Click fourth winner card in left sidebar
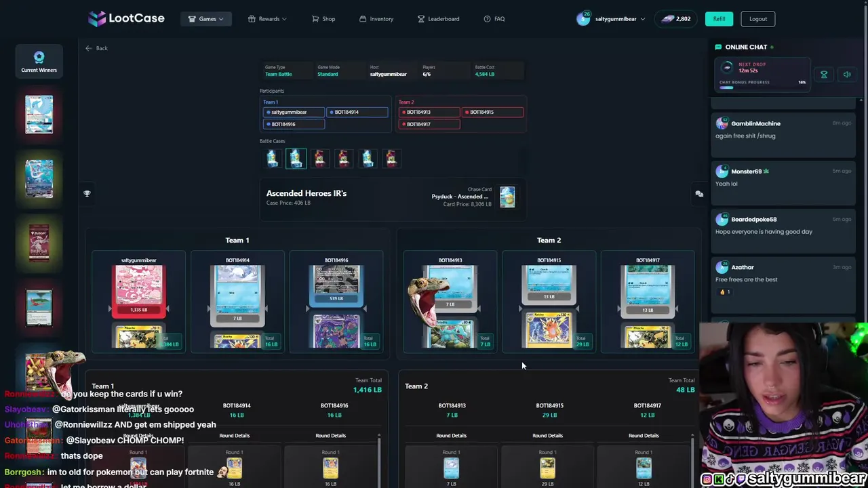868x488 pixels. (39, 307)
